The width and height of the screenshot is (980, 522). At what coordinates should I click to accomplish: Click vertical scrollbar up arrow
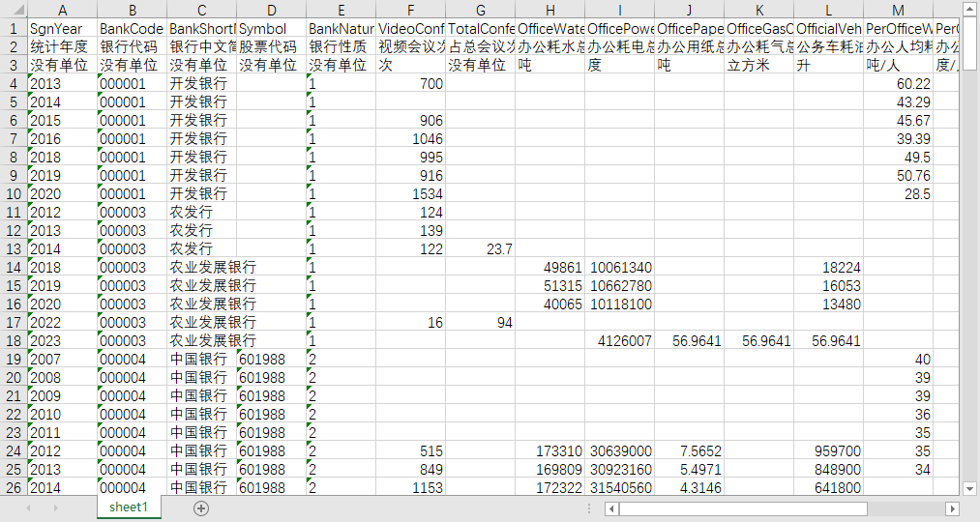point(969,10)
